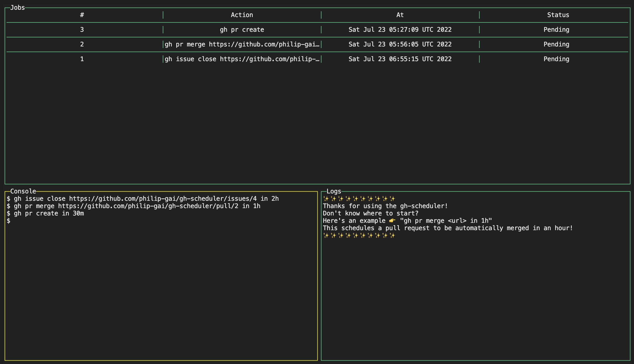The width and height of the screenshot is (634, 364).
Task: Select job row 3 'gh pr create'
Action: click(241, 29)
